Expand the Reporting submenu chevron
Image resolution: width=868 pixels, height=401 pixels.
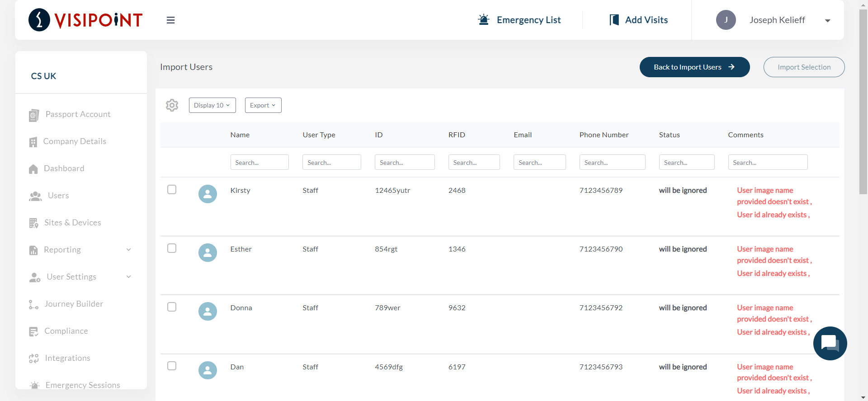pos(128,250)
